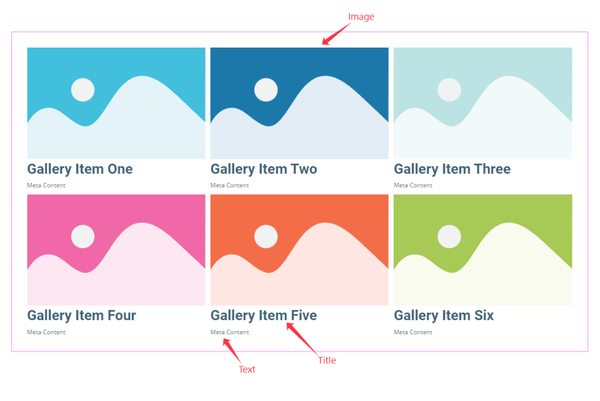Click the red Image annotation label

coord(361,17)
